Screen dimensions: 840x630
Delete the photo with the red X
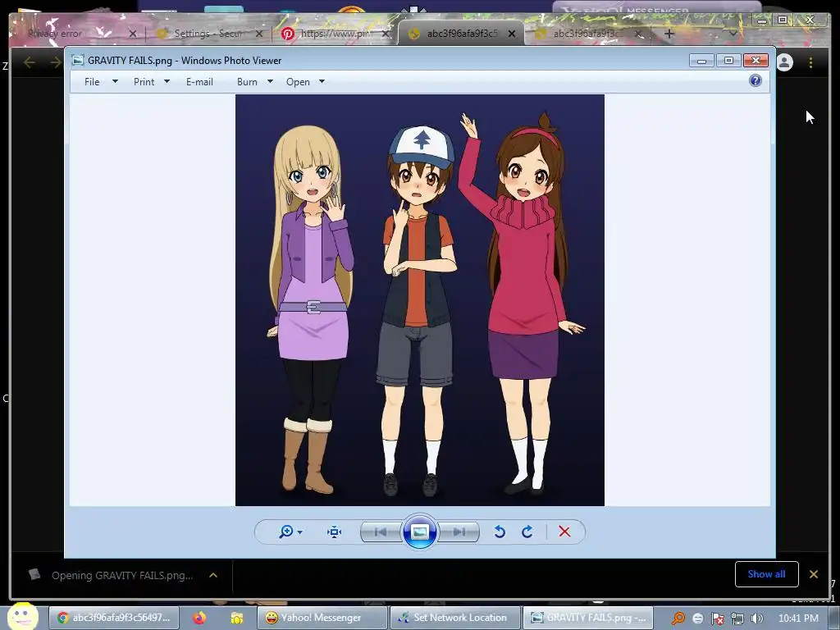tap(564, 532)
